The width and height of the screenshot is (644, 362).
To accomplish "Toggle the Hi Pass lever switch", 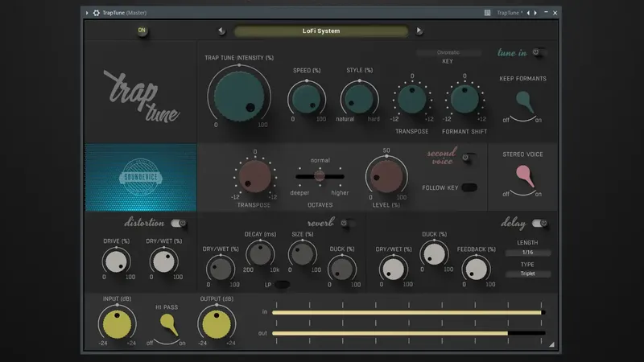I will point(168,324).
